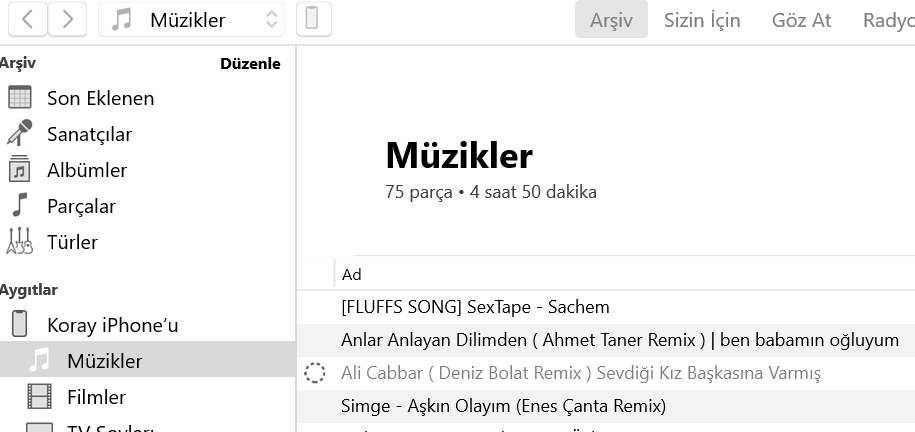
Task: Click the Düzenle sidebar button
Action: coord(250,63)
